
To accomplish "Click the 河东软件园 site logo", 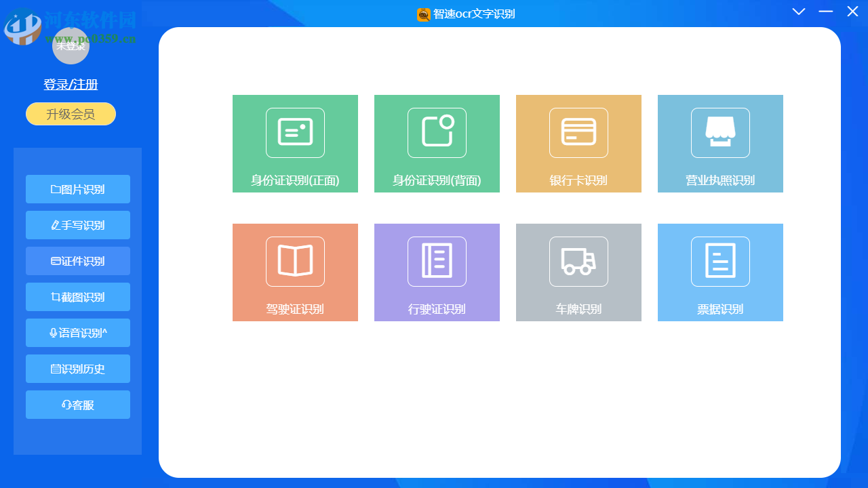I will [24, 24].
